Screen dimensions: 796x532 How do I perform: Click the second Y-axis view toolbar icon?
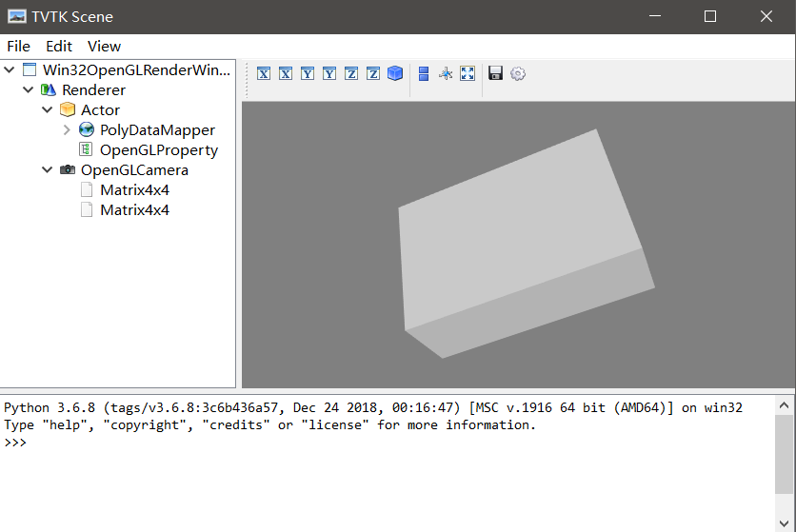[x=329, y=73]
